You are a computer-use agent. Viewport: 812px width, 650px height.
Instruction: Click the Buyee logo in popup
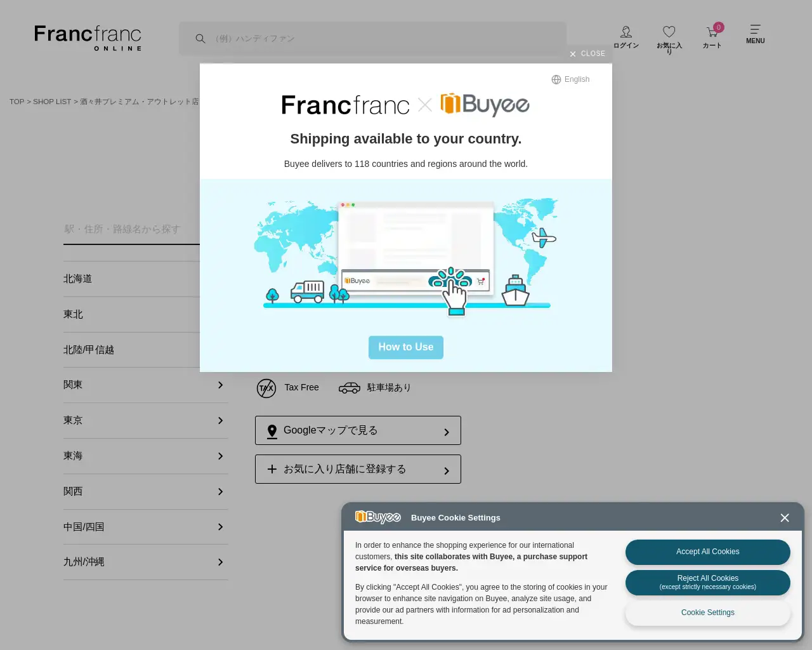tap(485, 105)
